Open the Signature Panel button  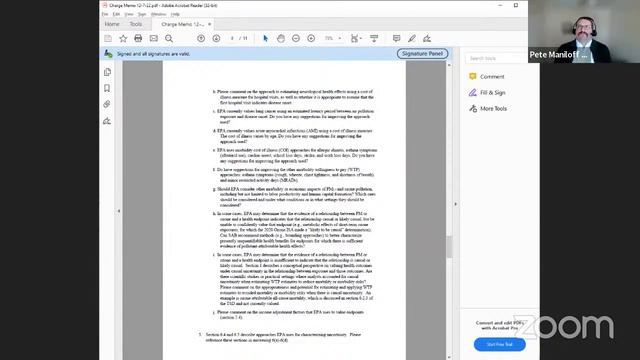(x=422, y=53)
